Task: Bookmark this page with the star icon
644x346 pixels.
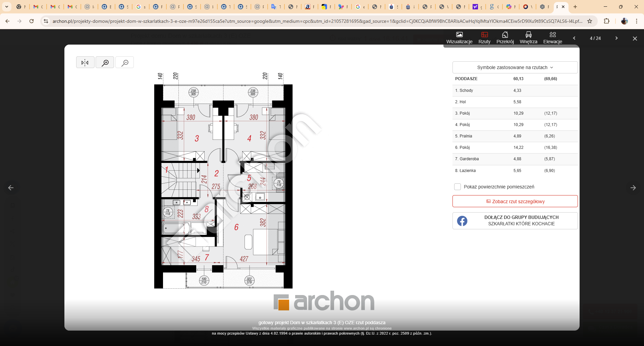Action: tap(590, 21)
